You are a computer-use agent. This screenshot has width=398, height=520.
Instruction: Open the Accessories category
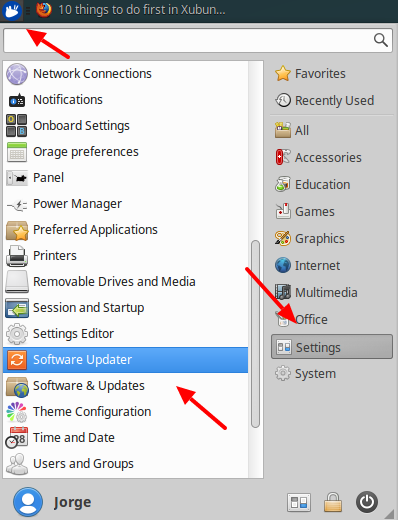pyautogui.click(x=318, y=157)
